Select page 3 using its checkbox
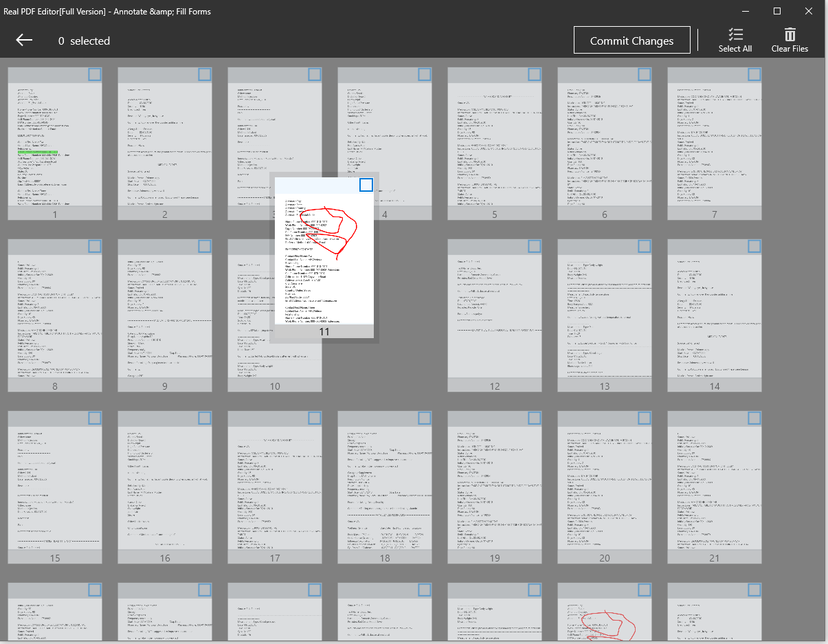The image size is (828, 644). (x=314, y=73)
